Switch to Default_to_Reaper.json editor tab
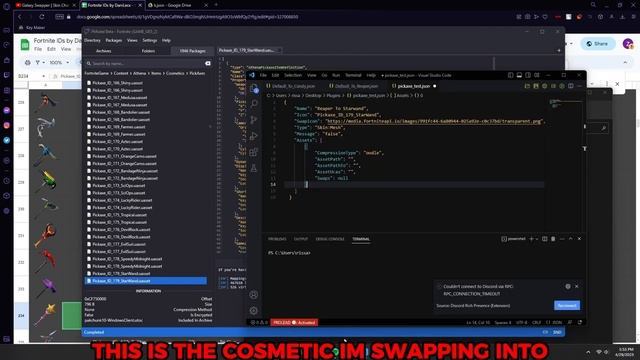 [353, 86]
